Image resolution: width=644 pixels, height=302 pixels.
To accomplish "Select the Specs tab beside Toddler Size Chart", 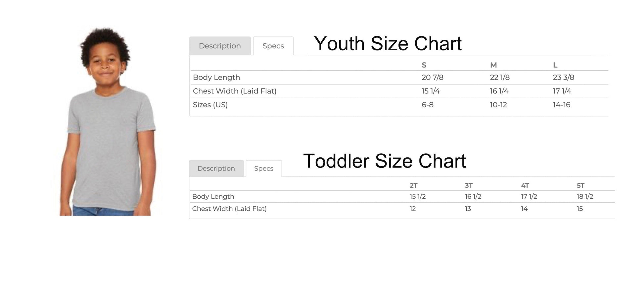I will tap(264, 169).
